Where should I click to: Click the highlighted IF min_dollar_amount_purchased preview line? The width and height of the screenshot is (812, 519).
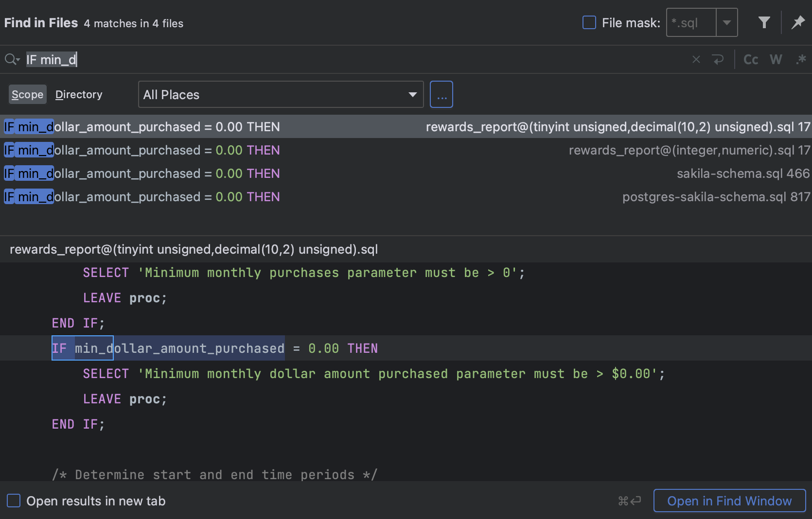(406, 348)
